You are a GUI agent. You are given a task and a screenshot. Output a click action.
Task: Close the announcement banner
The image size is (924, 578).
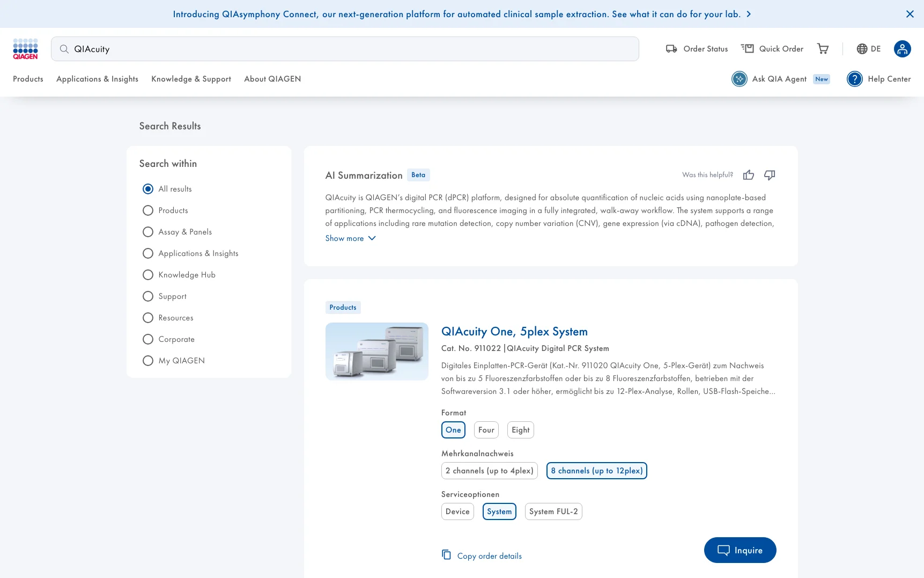coord(910,14)
